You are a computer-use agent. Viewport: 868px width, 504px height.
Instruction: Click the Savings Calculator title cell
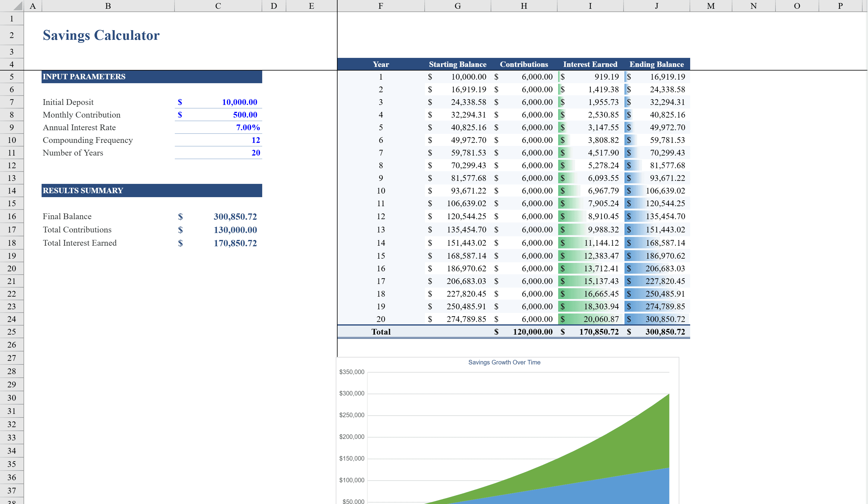click(x=101, y=35)
